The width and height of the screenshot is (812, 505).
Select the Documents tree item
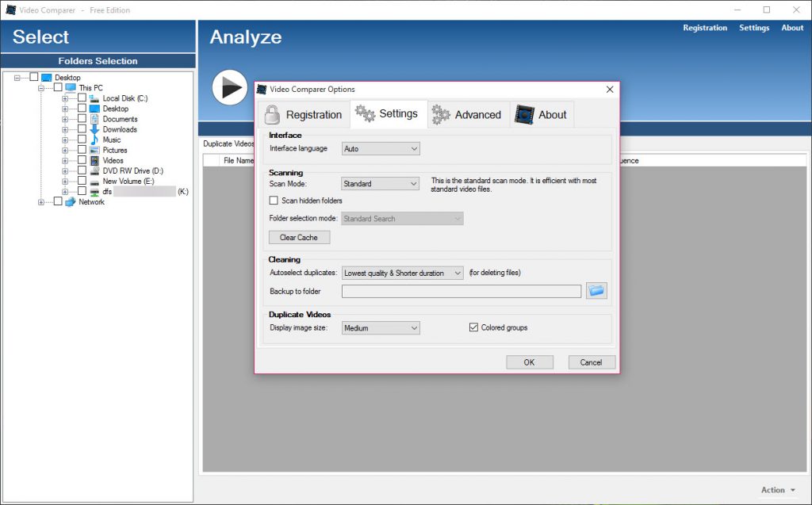coord(120,119)
